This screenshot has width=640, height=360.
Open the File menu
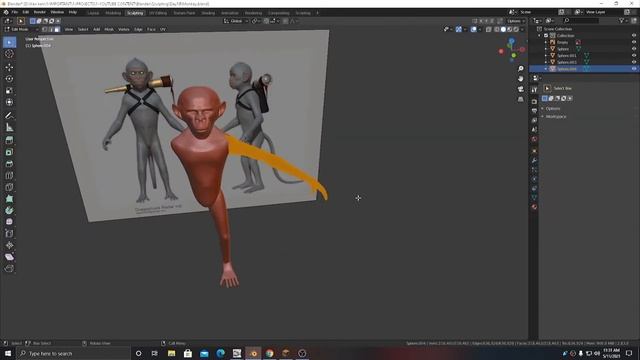pos(15,12)
